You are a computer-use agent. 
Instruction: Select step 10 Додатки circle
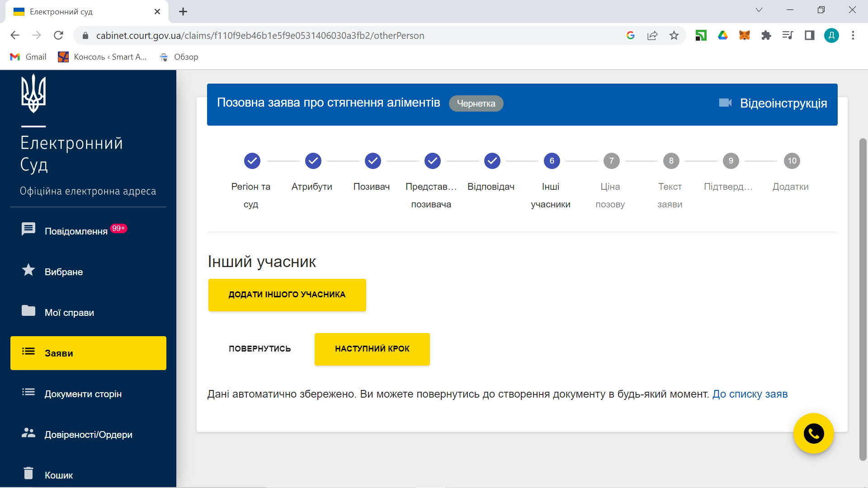pos(792,161)
